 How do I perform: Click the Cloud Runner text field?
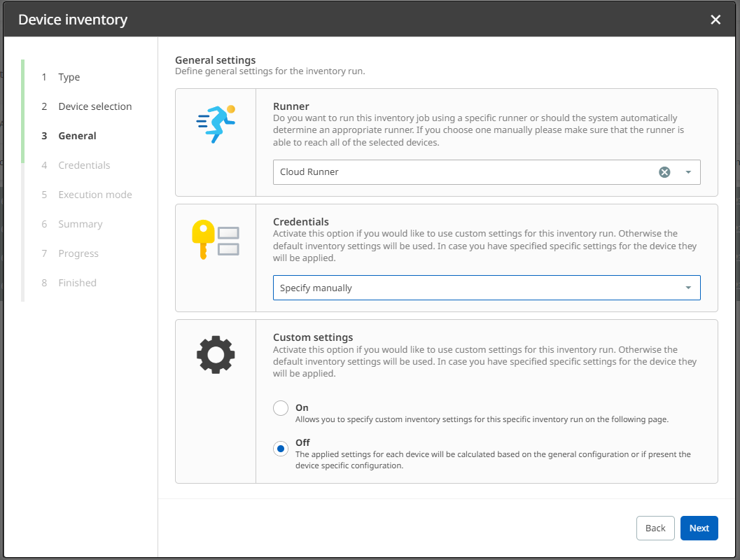(462, 172)
